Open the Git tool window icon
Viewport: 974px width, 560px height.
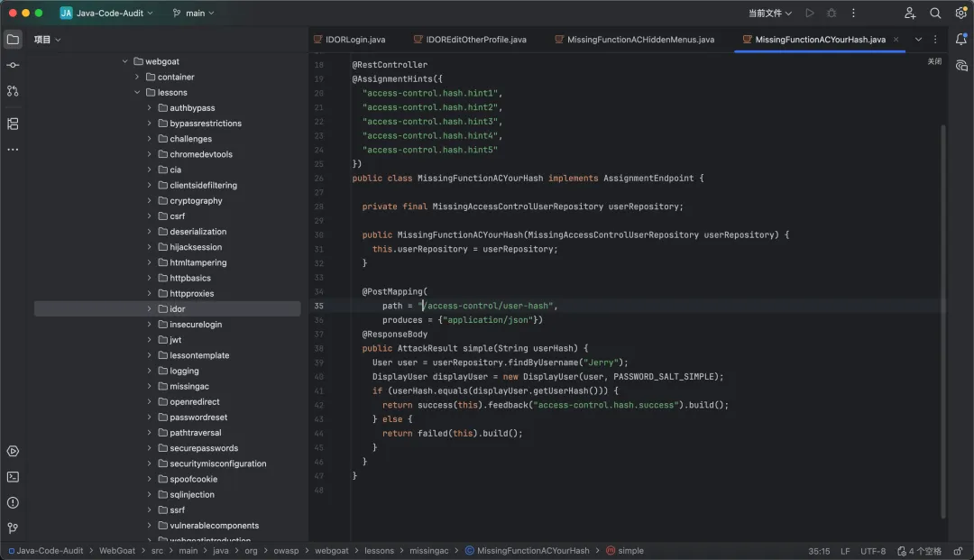tap(13, 528)
